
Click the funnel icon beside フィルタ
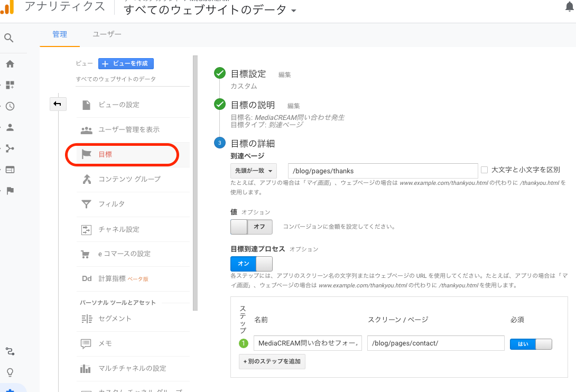click(x=86, y=204)
